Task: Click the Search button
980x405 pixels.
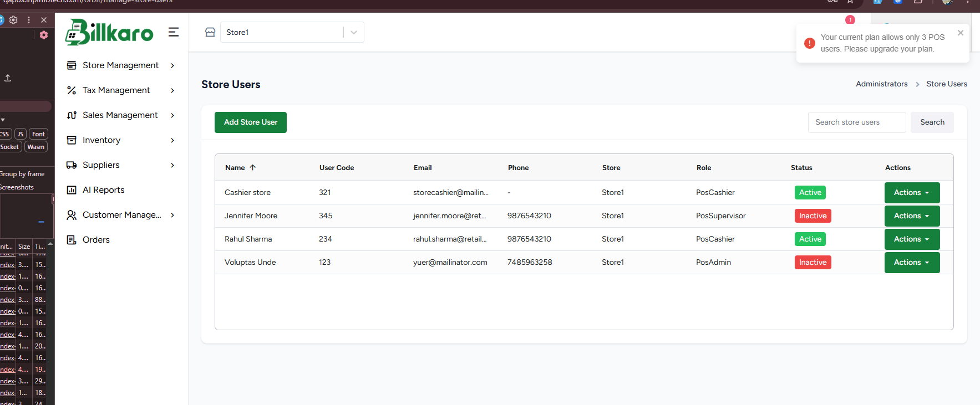Action: (932, 122)
